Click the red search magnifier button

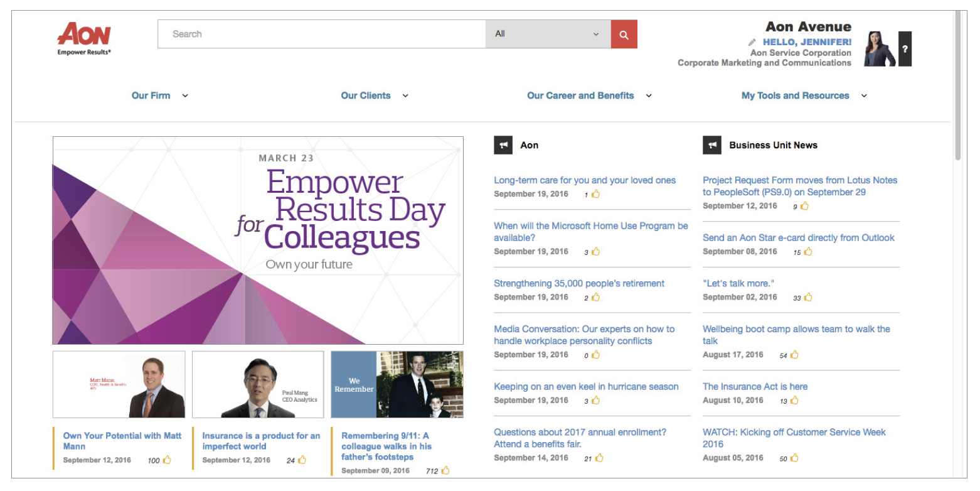[x=624, y=35]
